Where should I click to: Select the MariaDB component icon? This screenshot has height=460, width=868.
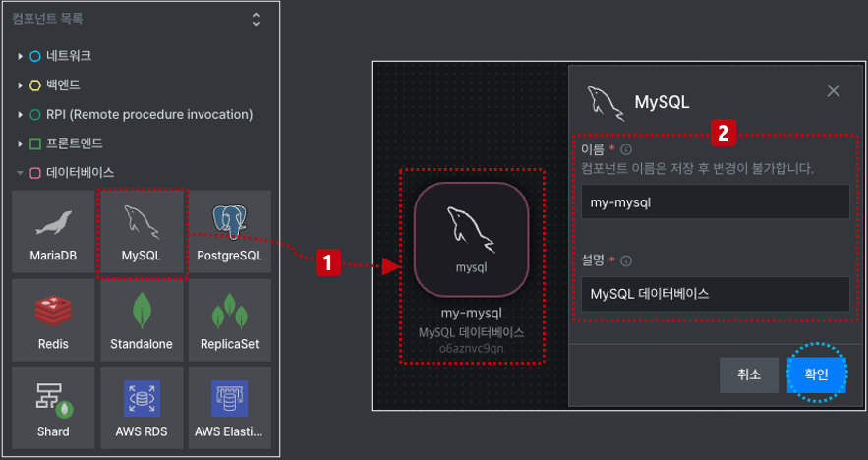53,231
